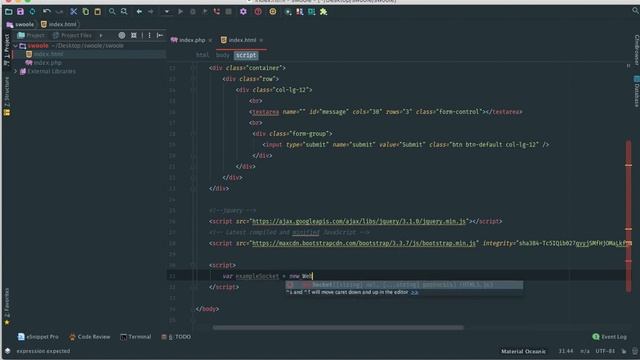Click the Forward navigation arrow
Viewport: 640px width, 360px height.
(151, 11)
